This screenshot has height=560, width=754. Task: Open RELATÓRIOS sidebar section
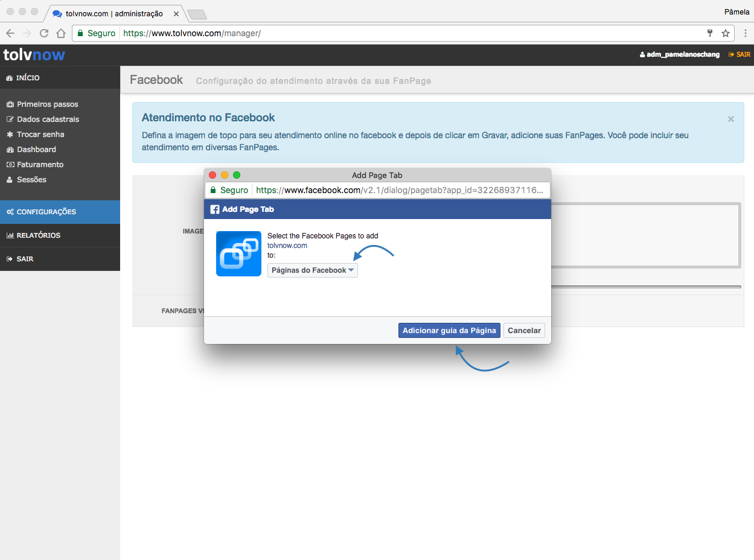point(60,235)
